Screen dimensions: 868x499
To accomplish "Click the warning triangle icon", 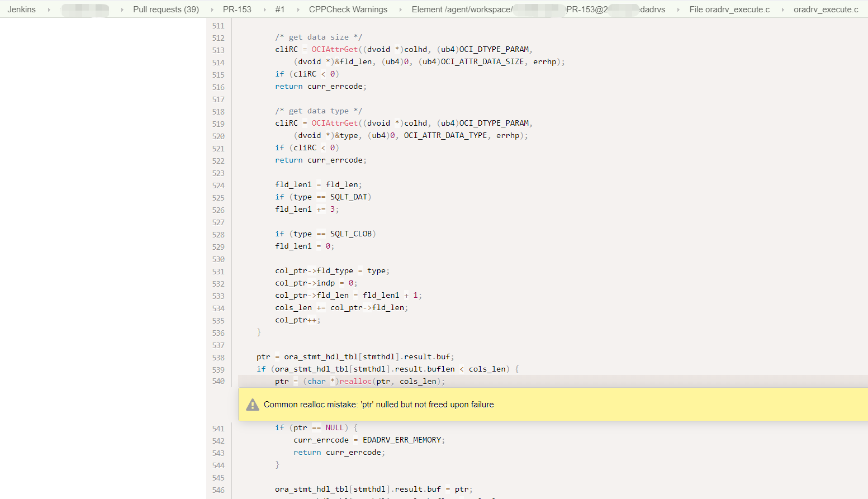I will pos(253,405).
